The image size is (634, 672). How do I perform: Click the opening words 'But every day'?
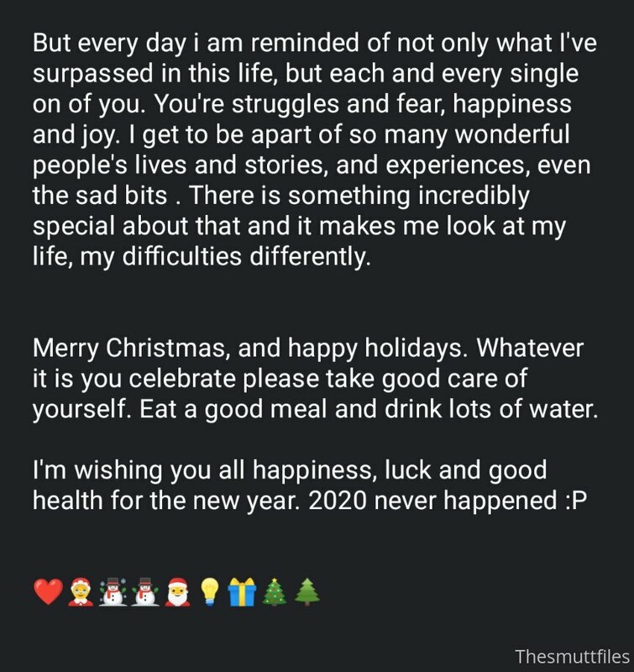coord(109,44)
